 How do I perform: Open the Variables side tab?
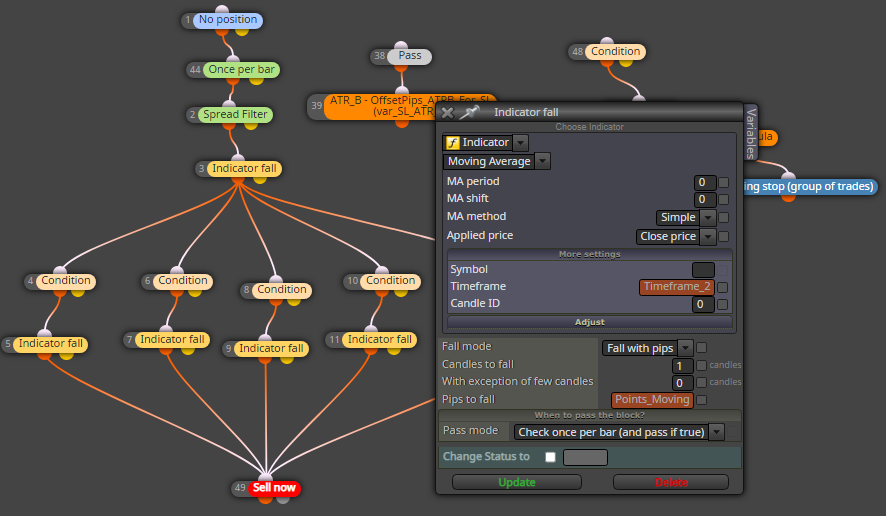click(x=750, y=134)
